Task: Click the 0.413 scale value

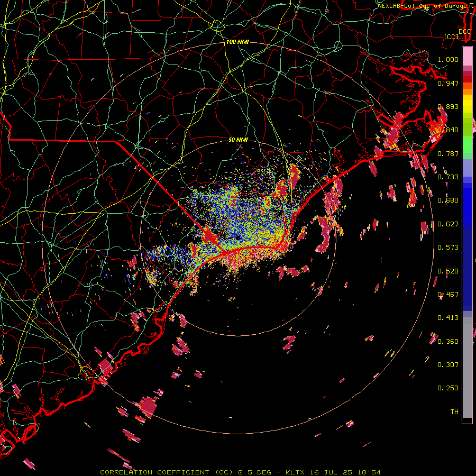Action: [x=448, y=318]
